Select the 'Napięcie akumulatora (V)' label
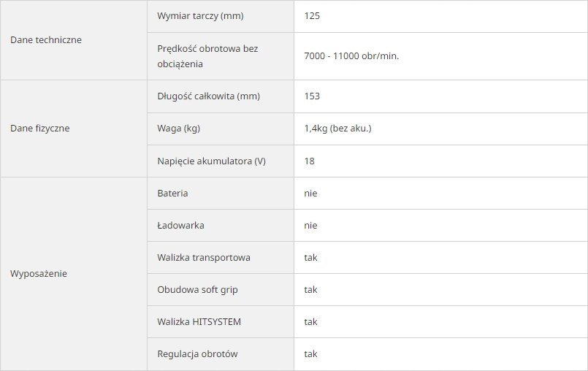 [211, 161]
